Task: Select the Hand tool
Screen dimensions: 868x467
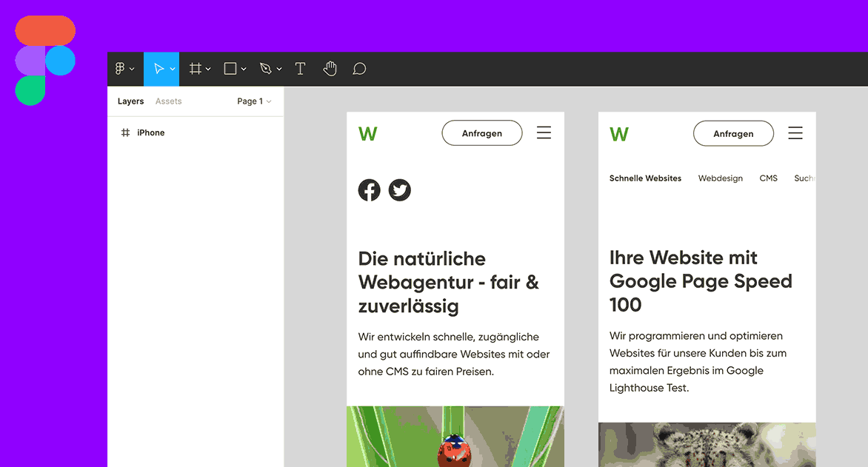Action: pos(330,69)
